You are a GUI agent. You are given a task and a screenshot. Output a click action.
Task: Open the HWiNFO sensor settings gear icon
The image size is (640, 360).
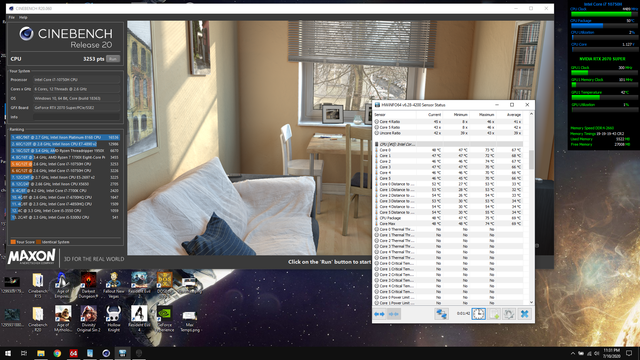pyautogui.click(x=509, y=314)
